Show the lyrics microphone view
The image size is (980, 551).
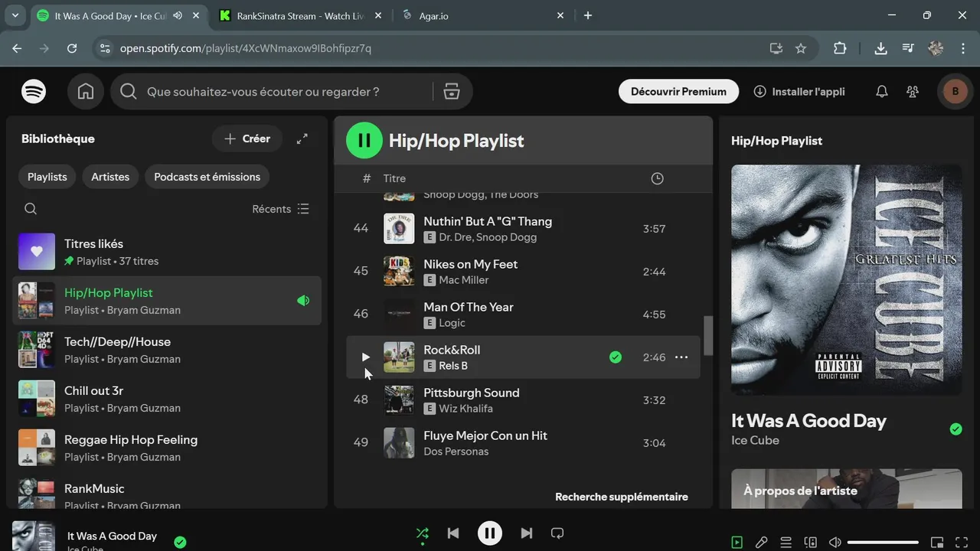click(761, 543)
